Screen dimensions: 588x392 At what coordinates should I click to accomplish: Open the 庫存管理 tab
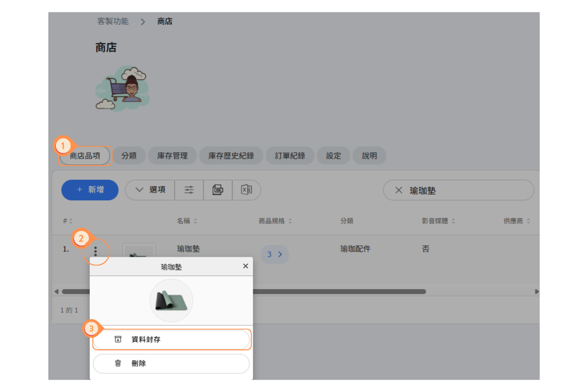tap(172, 156)
